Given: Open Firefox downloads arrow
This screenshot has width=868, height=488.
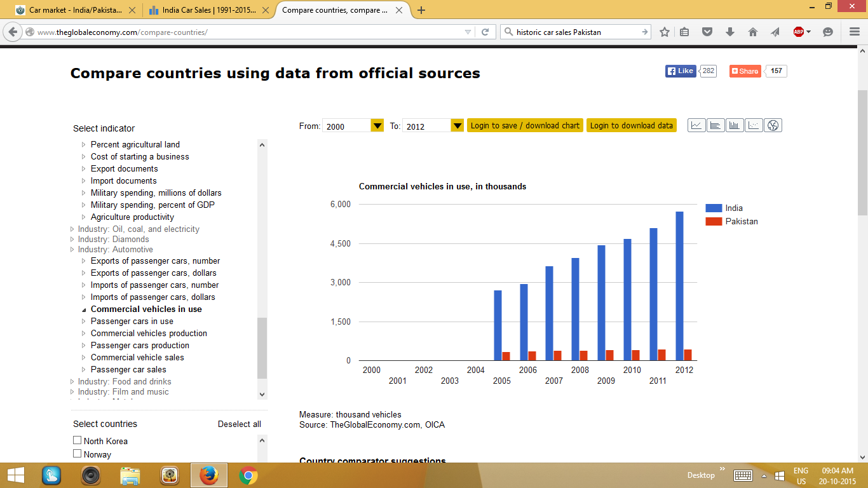Looking at the screenshot, I should point(729,32).
